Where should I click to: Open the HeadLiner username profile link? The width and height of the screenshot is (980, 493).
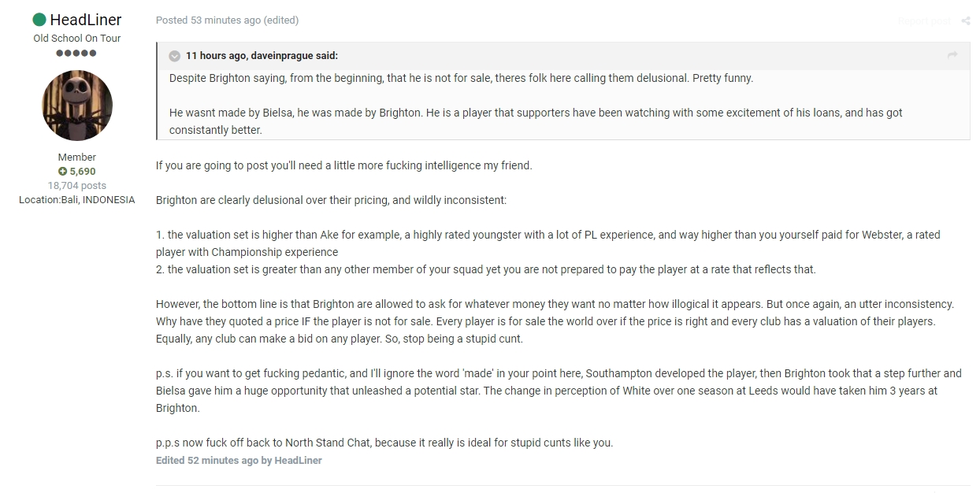[x=86, y=20]
